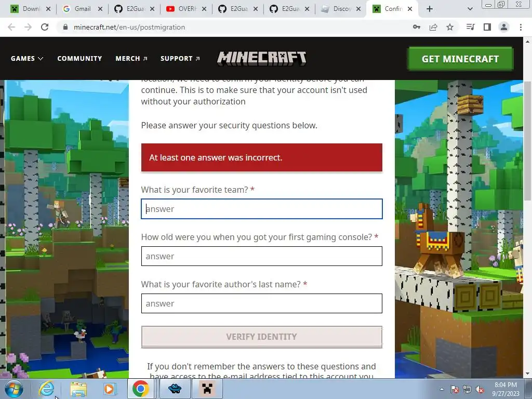
Task: Go back with the browser back arrow
Action: coord(11,27)
